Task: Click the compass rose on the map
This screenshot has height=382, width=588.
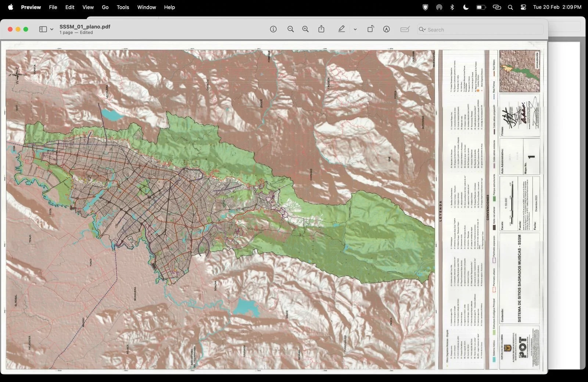Action: (17, 75)
